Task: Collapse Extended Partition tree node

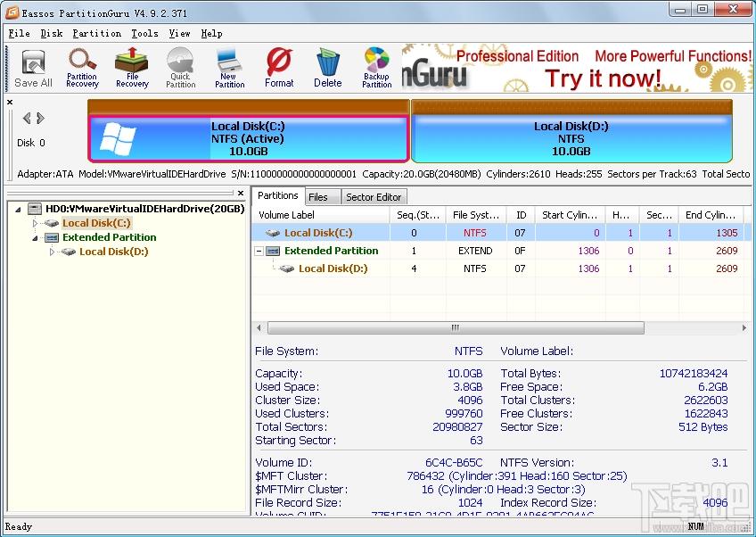Action: tap(35, 238)
